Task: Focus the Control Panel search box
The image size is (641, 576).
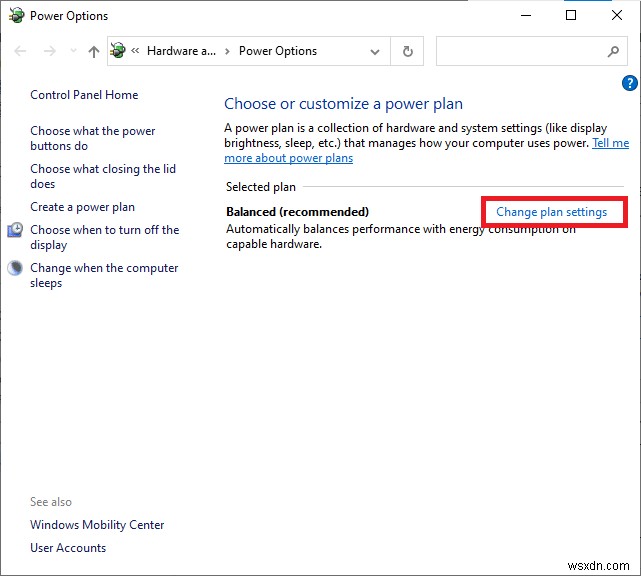Action: [x=531, y=51]
